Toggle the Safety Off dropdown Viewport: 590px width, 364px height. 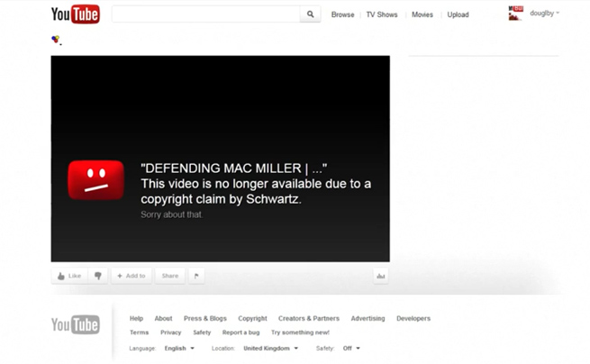351,348
